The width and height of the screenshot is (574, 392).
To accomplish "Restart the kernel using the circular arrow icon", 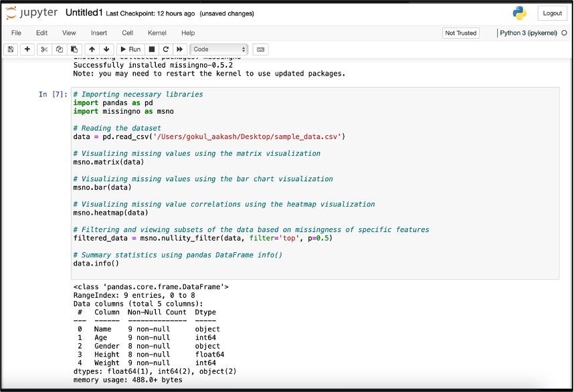I will click(167, 49).
